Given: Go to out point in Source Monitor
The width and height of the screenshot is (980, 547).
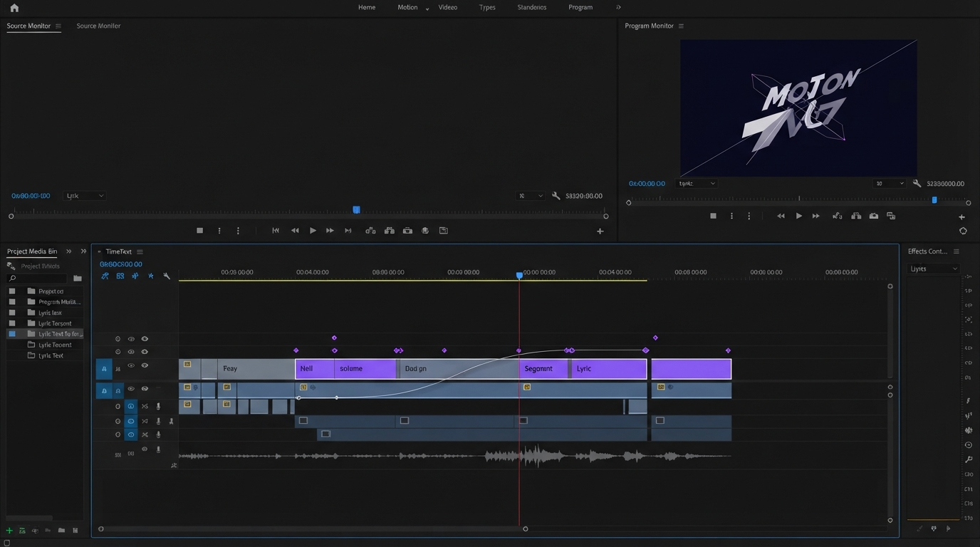Looking at the screenshot, I should (348, 231).
